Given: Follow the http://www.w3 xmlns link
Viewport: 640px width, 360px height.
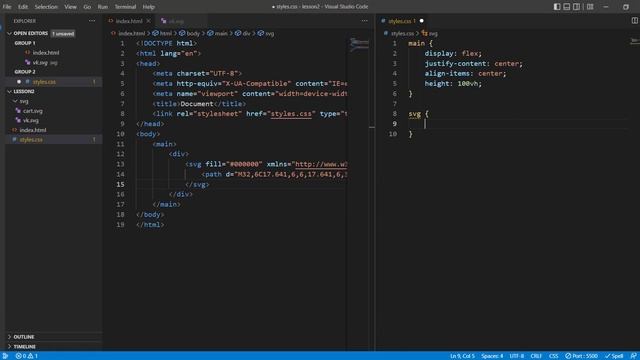Looking at the screenshot, I should pyautogui.click(x=321, y=164).
